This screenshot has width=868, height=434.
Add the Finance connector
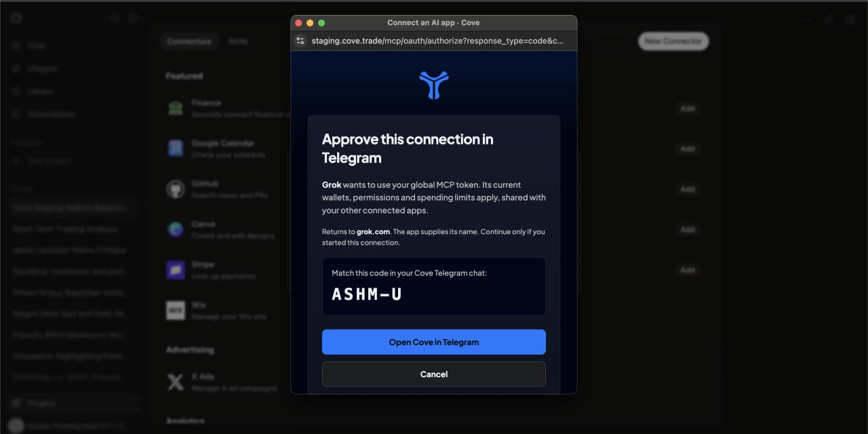tap(688, 108)
